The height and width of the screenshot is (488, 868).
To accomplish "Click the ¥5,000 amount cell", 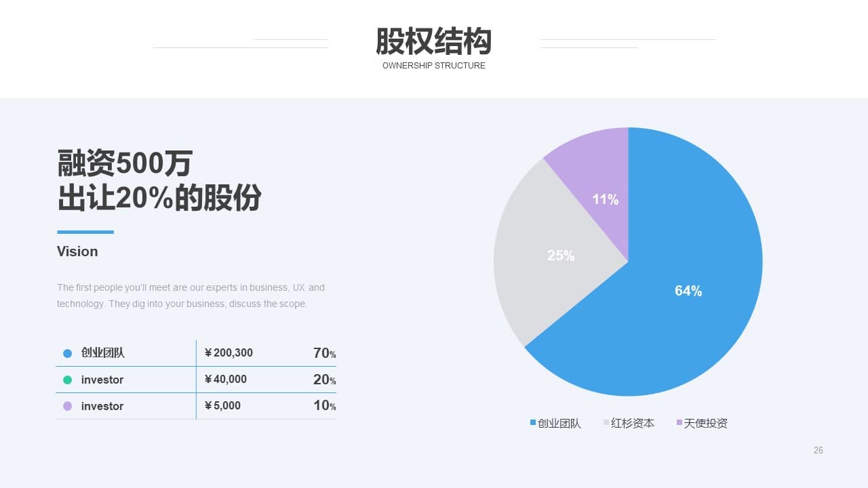I will tap(222, 406).
